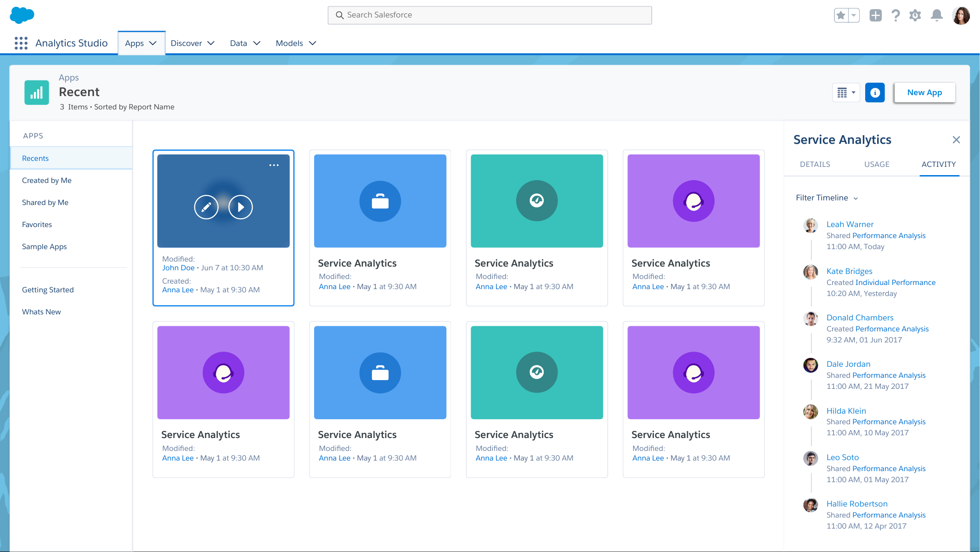Open Hilda Klein profile link
The height and width of the screenshot is (552, 980).
pyautogui.click(x=846, y=411)
